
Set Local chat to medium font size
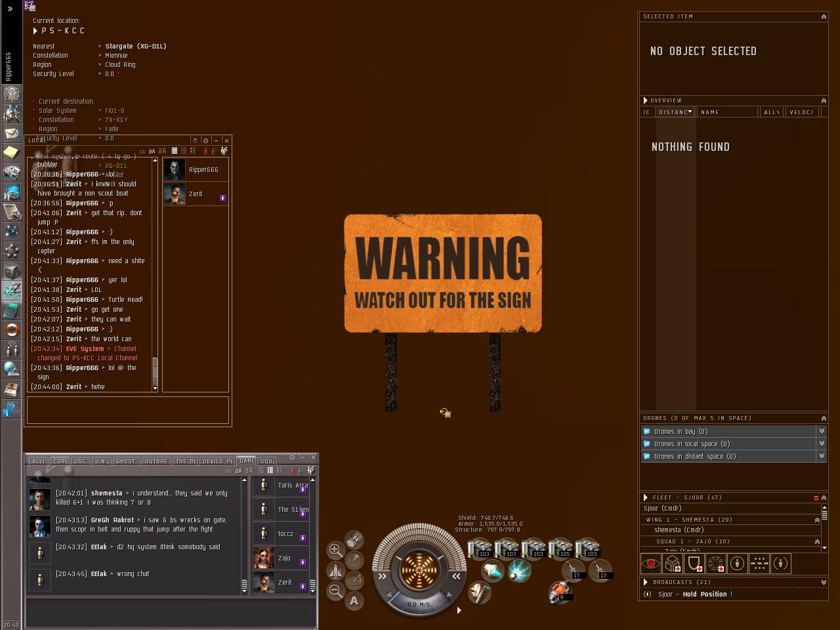click(x=152, y=152)
